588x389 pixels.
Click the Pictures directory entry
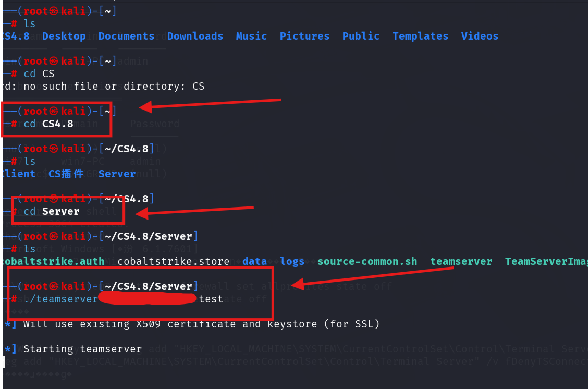(304, 36)
